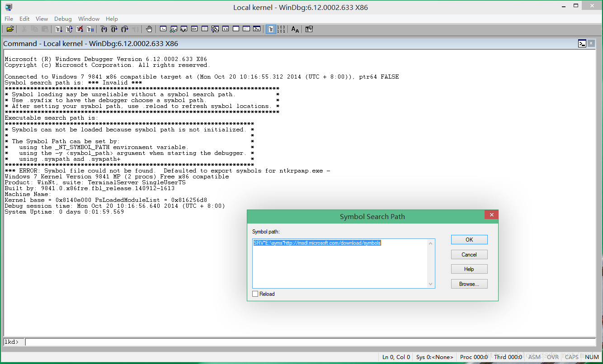The image size is (603, 364).
Task: Click the 'Proc 000:0' status entry
Action: point(474,357)
